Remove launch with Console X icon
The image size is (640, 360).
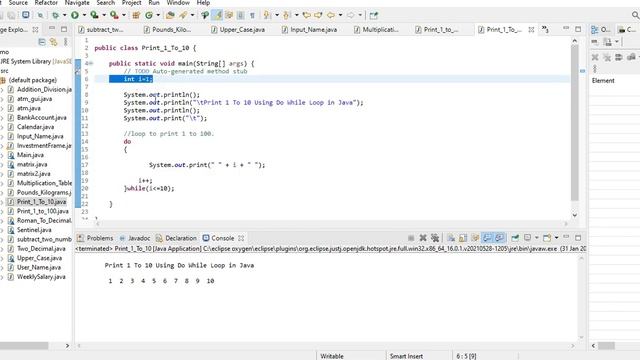click(423, 238)
